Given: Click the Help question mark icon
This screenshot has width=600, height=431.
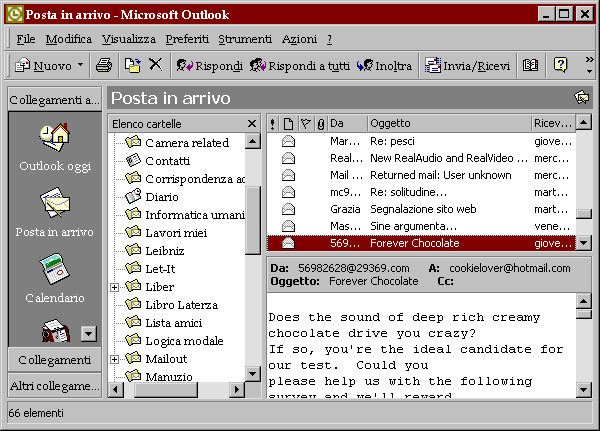Looking at the screenshot, I should [560, 66].
